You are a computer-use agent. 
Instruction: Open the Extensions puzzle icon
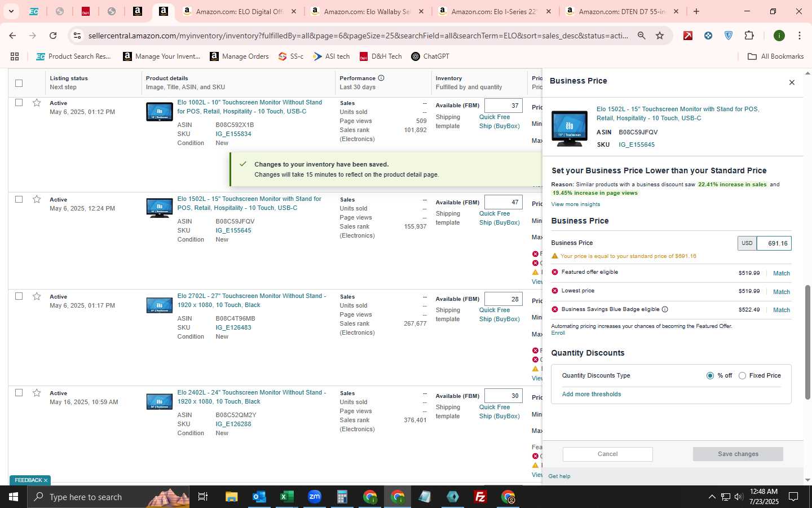749,36
